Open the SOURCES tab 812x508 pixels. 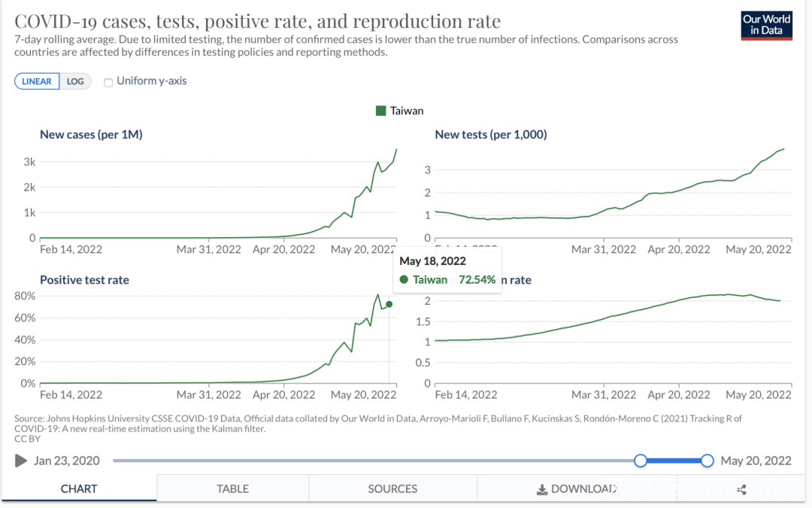(392, 488)
